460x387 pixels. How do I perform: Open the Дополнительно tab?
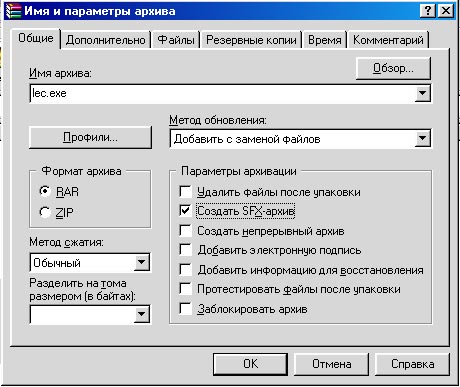point(106,40)
